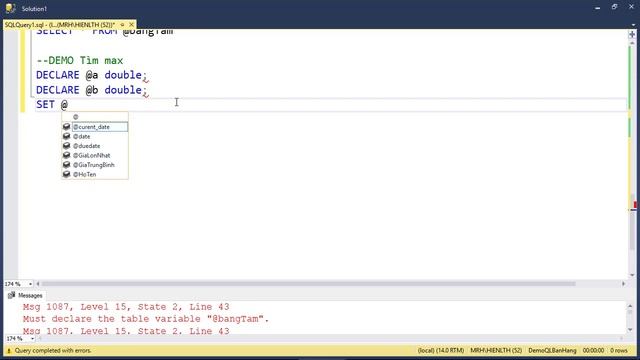Click the split editor handle icon

point(632,34)
